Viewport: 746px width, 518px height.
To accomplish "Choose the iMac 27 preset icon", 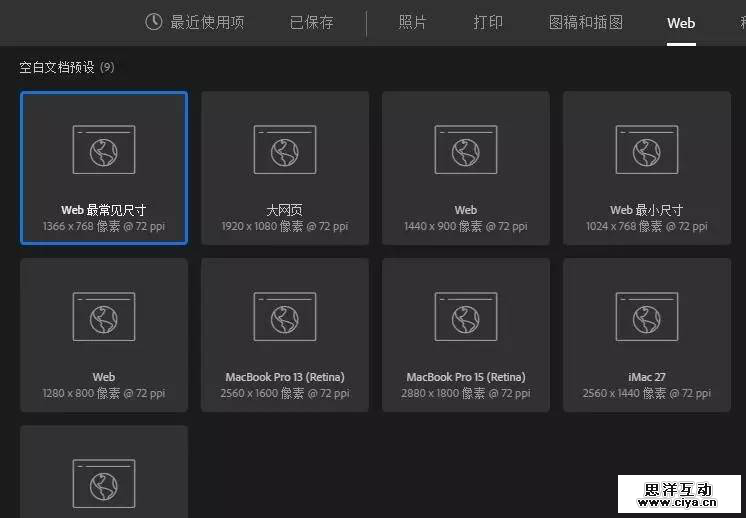I will 647,317.
